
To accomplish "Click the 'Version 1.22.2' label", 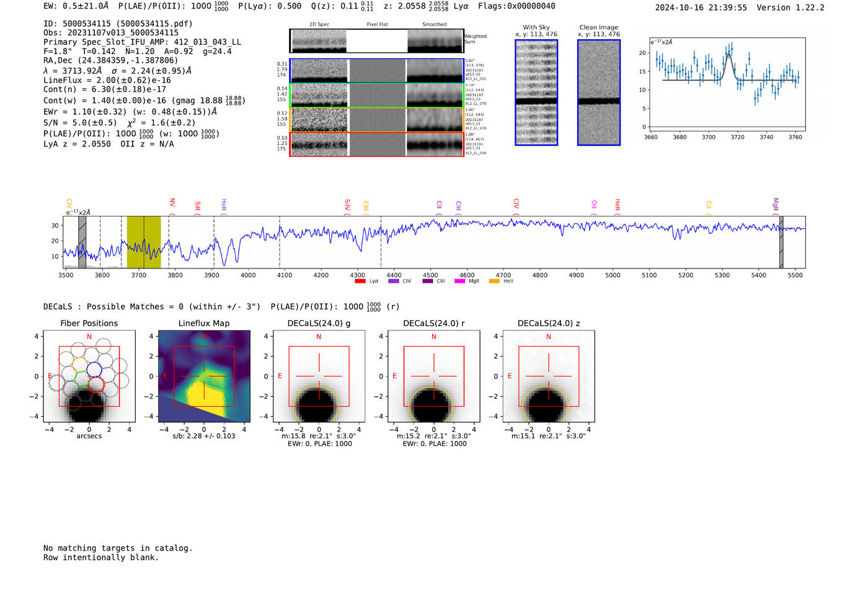I will [x=790, y=7].
